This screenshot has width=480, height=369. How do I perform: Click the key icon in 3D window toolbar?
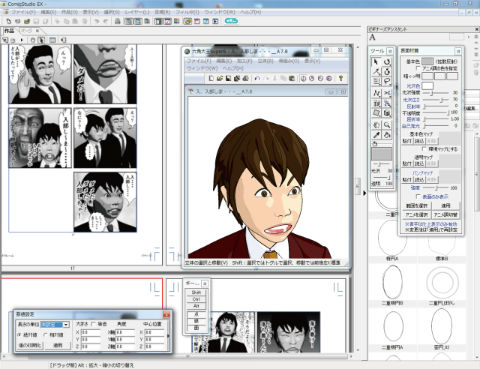click(341, 78)
